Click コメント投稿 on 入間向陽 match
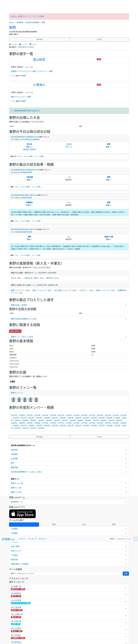The height and width of the screenshot is (644, 138). coord(36,187)
